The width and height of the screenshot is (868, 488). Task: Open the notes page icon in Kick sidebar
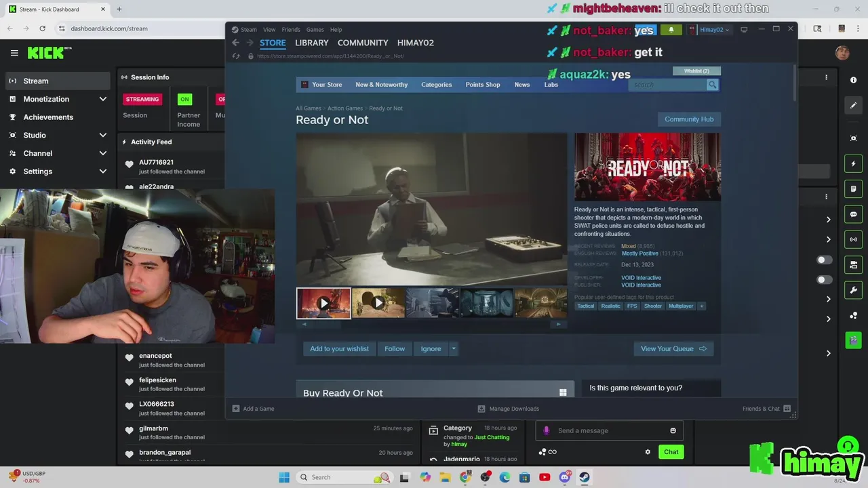tap(853, 188)
